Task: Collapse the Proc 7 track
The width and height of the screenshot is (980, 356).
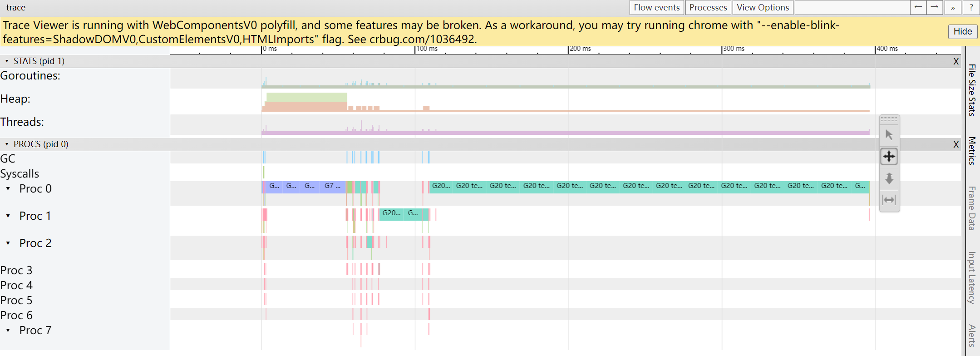Action: click(x=8, y=330)
